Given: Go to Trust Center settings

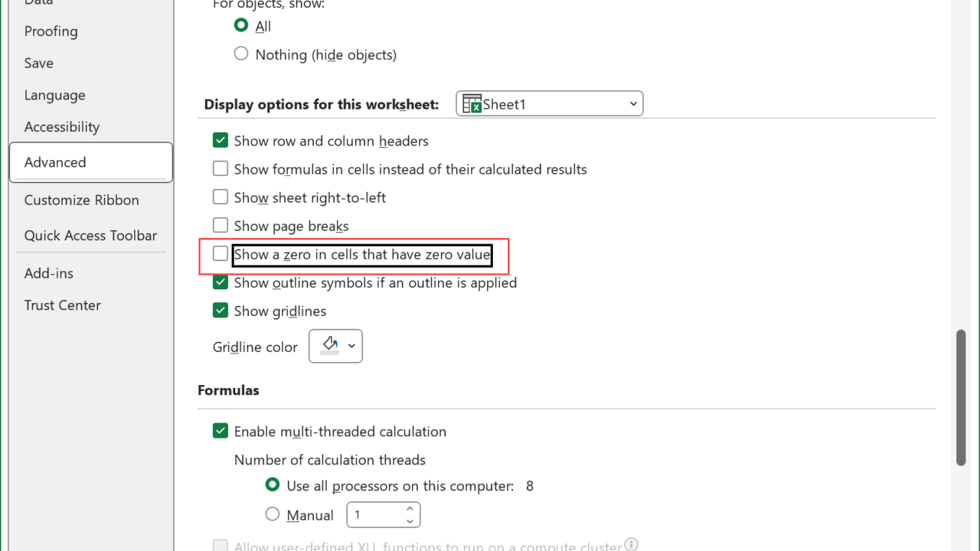Looking at the screenshot, I should (x=62, y=305).
